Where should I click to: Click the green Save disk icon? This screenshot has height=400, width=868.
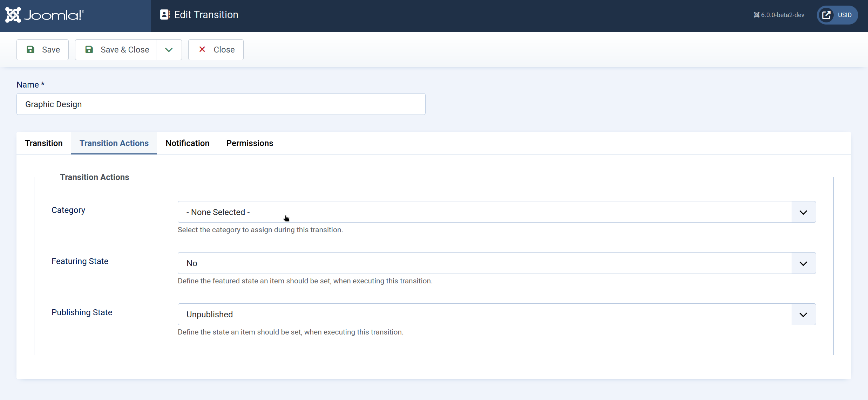tap(30, 50)
